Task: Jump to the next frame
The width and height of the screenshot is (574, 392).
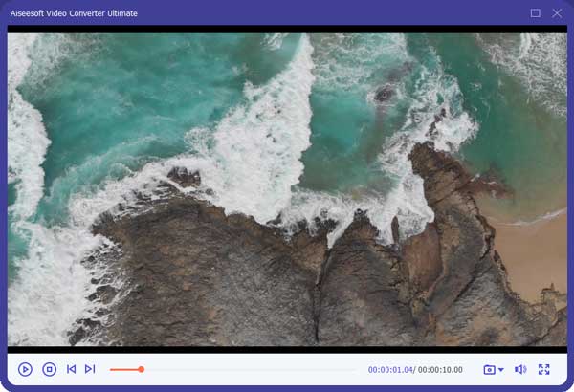Action: [x=90, y=369]
